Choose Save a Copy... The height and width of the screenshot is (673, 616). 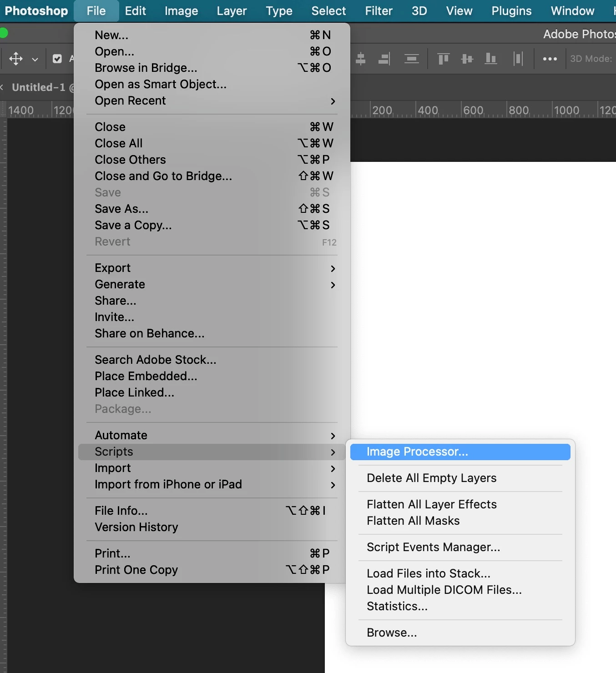(x=212, y=225)
